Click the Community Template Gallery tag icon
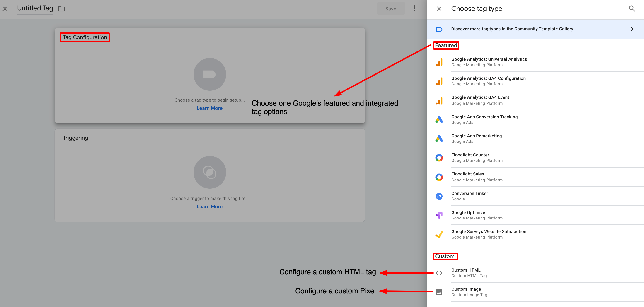 coord(439,29)
